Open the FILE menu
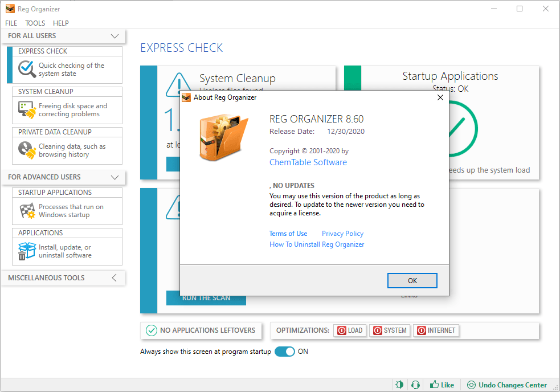560x392 pixels. click(11, 23)
